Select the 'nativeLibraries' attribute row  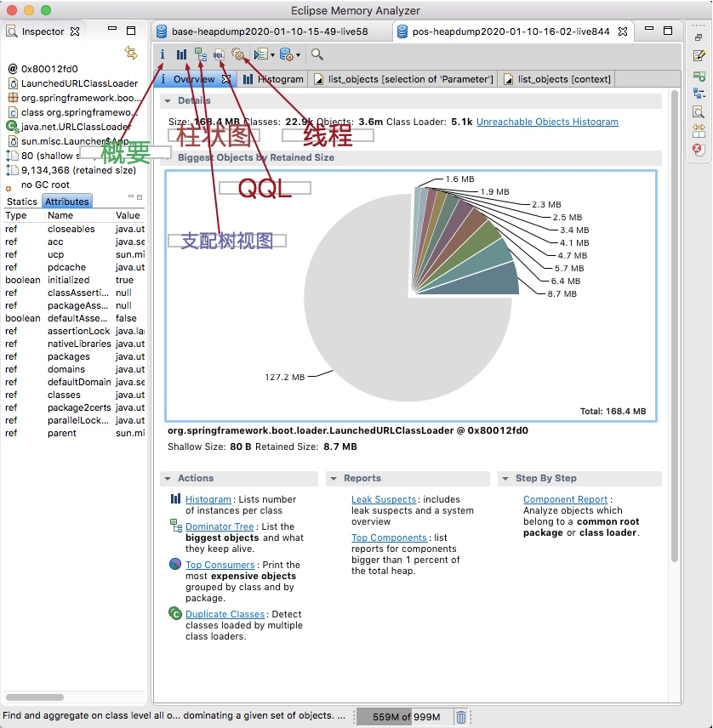(74, 344)
